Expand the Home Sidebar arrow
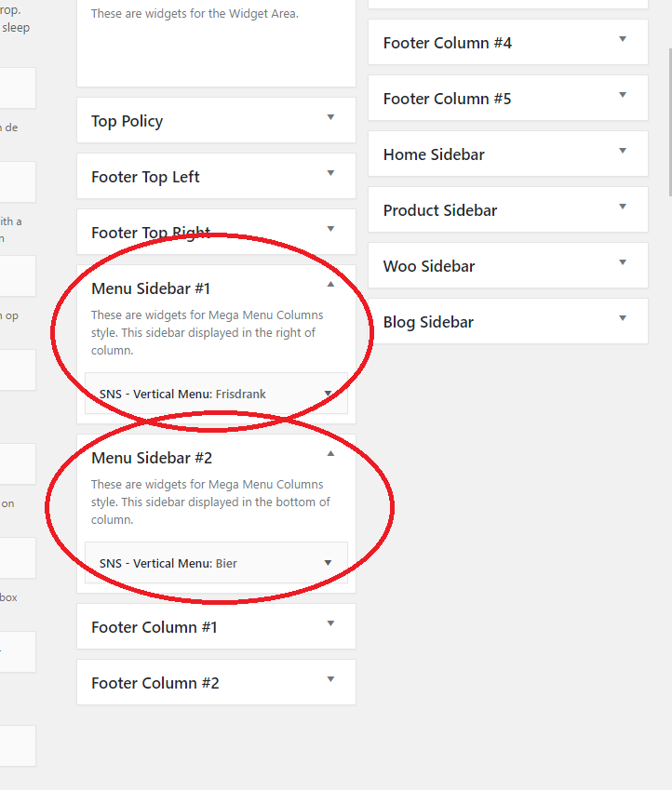The width and height of the screenshot is (672, 790). 622,152
